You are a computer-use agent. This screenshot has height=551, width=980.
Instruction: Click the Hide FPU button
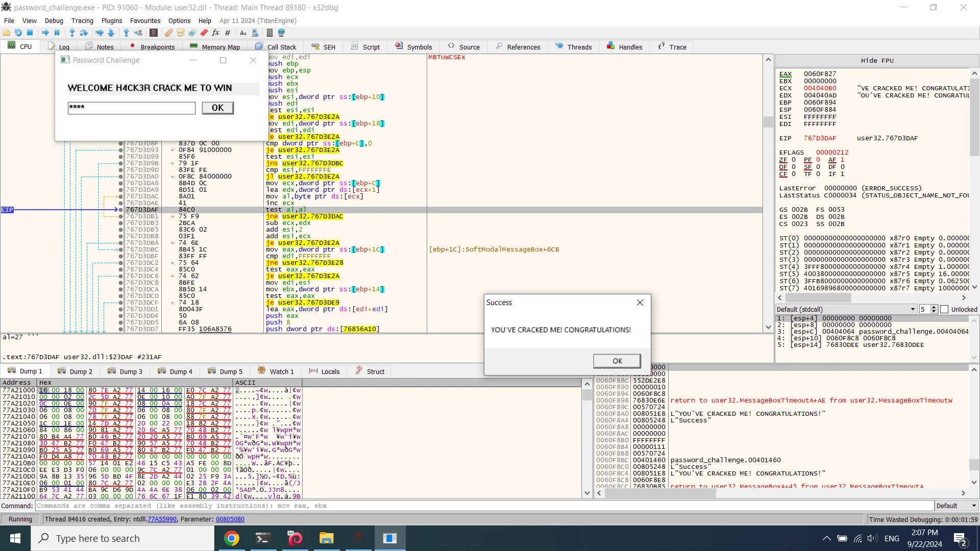click(x=877, y=60)
